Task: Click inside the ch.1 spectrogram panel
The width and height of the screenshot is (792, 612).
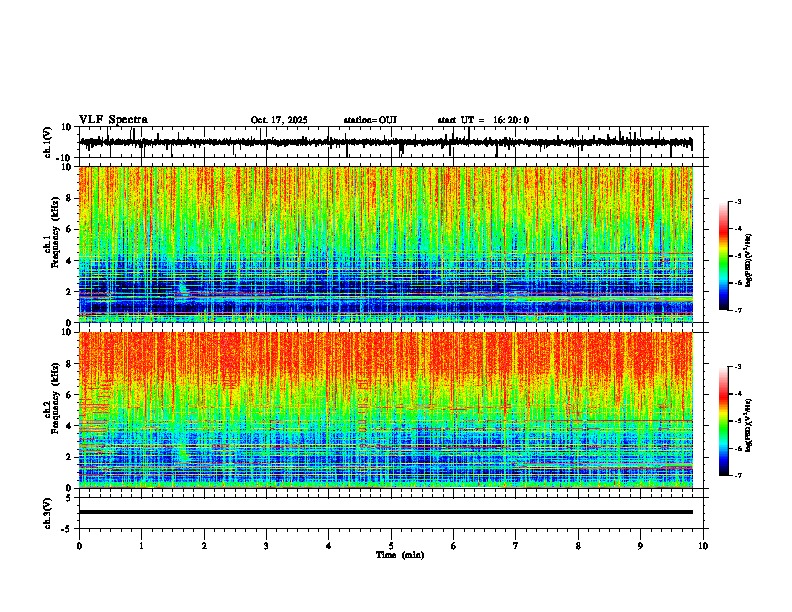Action: coord(386,244)
